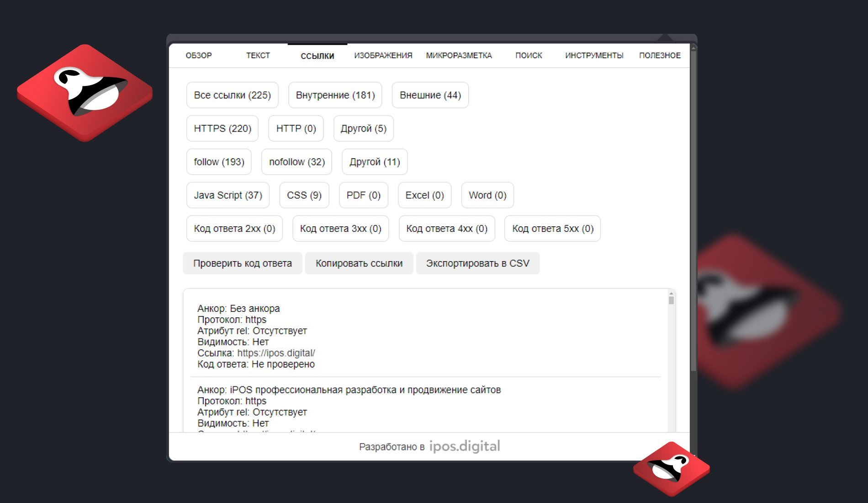Click the first 'Протокол: https' line
The image size is (868, 503).
click(x=232, y=320)
